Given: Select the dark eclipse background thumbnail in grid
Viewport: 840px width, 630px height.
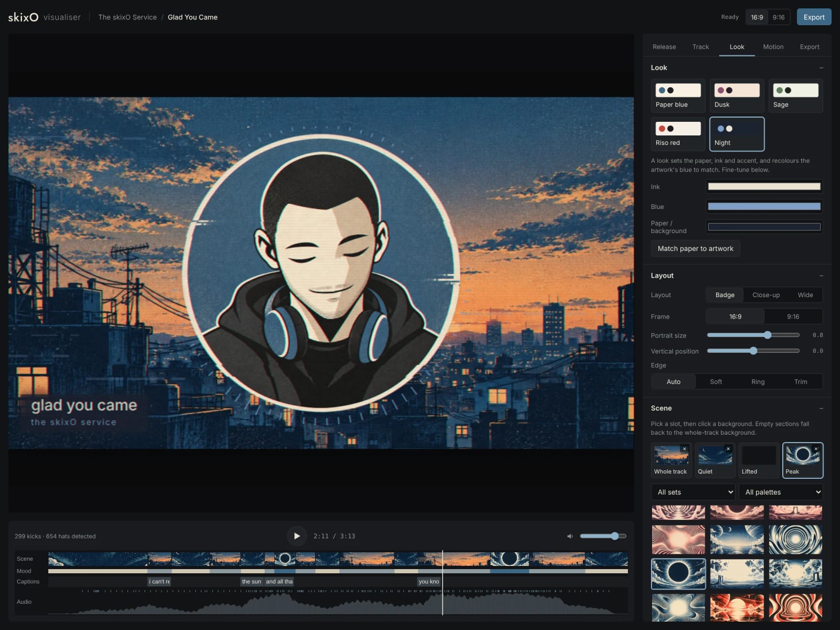Looking at the screenshot, I should coord(678,573).
